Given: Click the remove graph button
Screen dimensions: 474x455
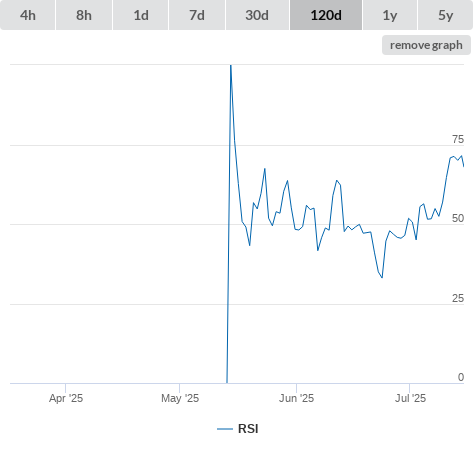Looking at the screenshot, I should pos(426,45).
